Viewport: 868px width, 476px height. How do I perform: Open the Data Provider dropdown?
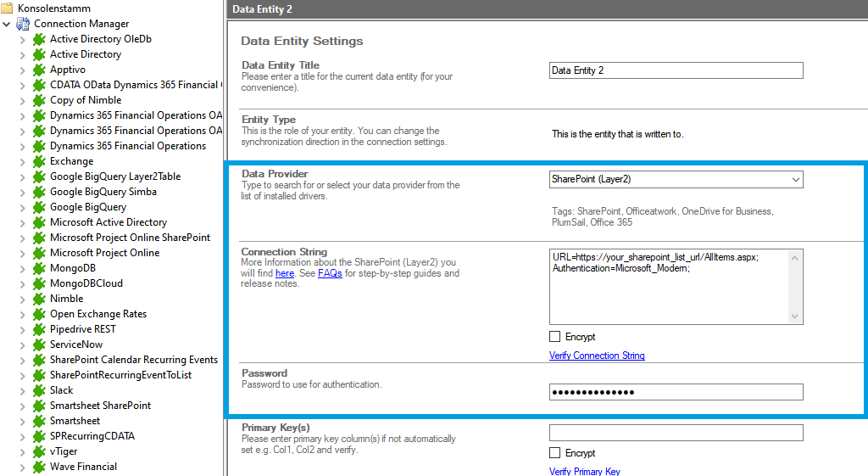(x=795, y=180)
